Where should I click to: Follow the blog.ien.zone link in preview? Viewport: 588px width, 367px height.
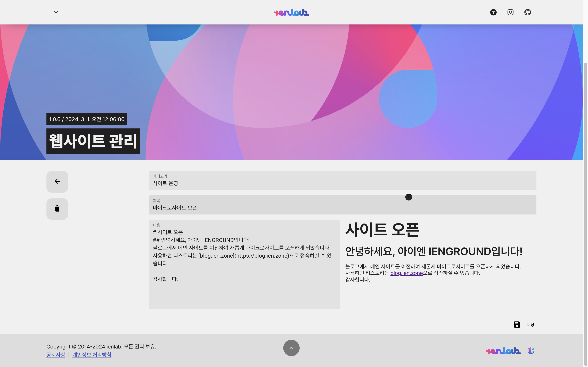point(406,273)
